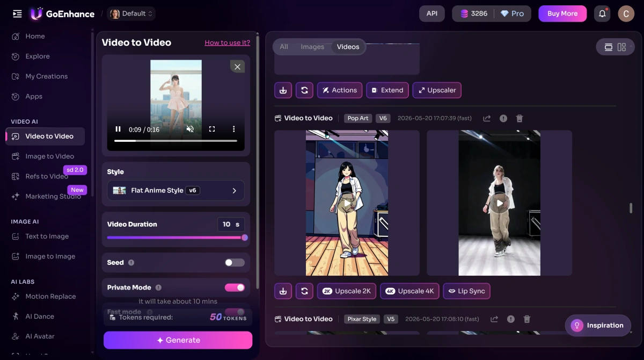Click the Extend button
The image size is (644, 360).
click(x=387, y=90)
